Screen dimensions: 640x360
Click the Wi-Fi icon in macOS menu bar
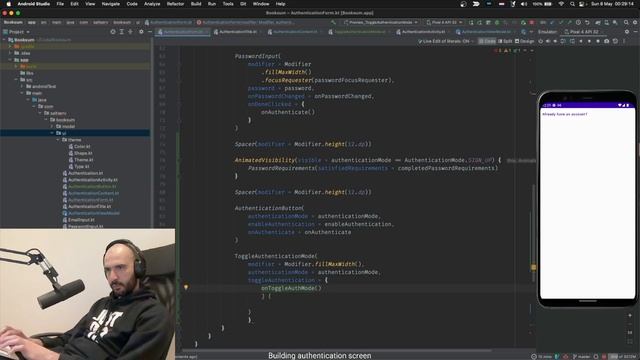[x=562, y=4]
